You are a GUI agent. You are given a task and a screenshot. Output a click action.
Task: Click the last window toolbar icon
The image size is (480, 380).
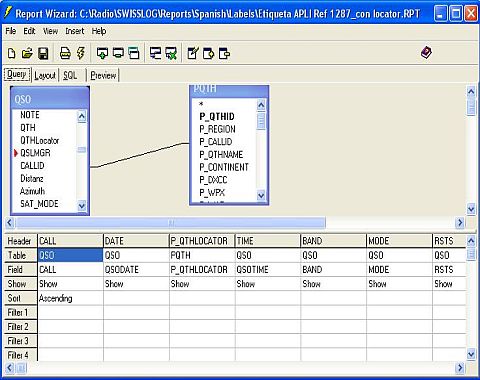coord(225,53)
